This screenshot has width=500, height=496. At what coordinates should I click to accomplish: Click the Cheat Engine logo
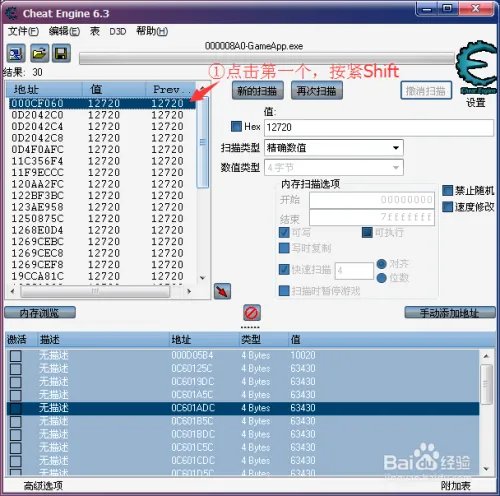click(477, 67)
